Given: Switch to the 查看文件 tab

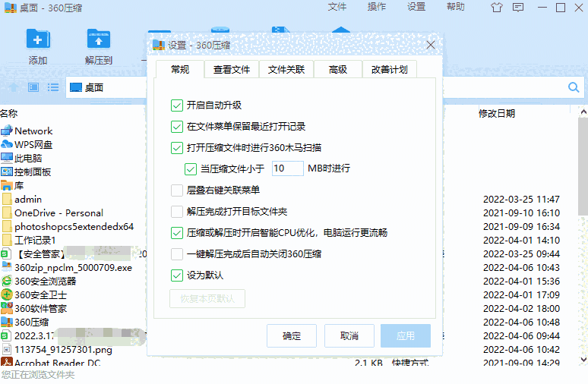Looking at the screenshot, I should coord(232,69).
